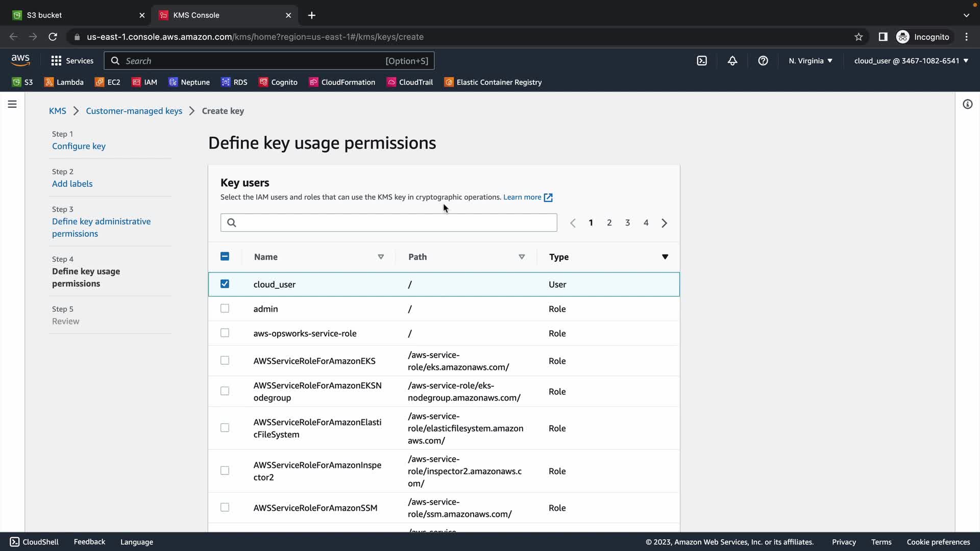The height and width of the screenshot is (551, 980).
Task: Select the aws-opsworks-service-role checkbox
Action: pos(225,333)
